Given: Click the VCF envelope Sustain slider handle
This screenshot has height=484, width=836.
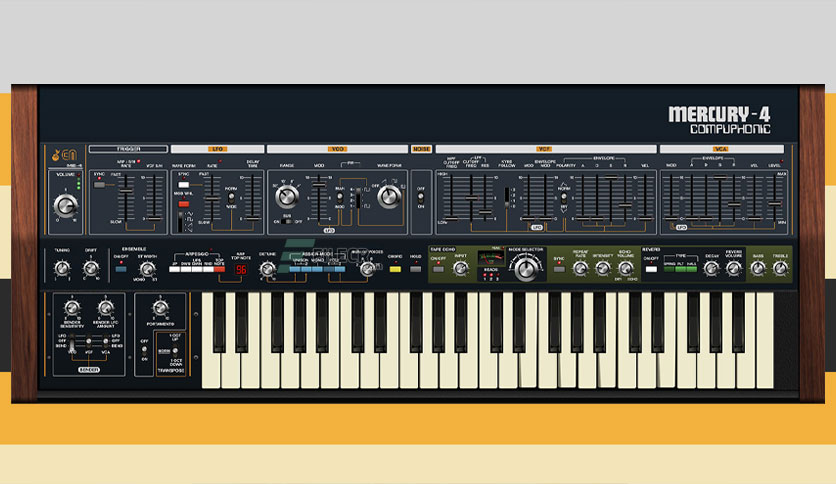Looking at the screenshot, I should 611,177.
